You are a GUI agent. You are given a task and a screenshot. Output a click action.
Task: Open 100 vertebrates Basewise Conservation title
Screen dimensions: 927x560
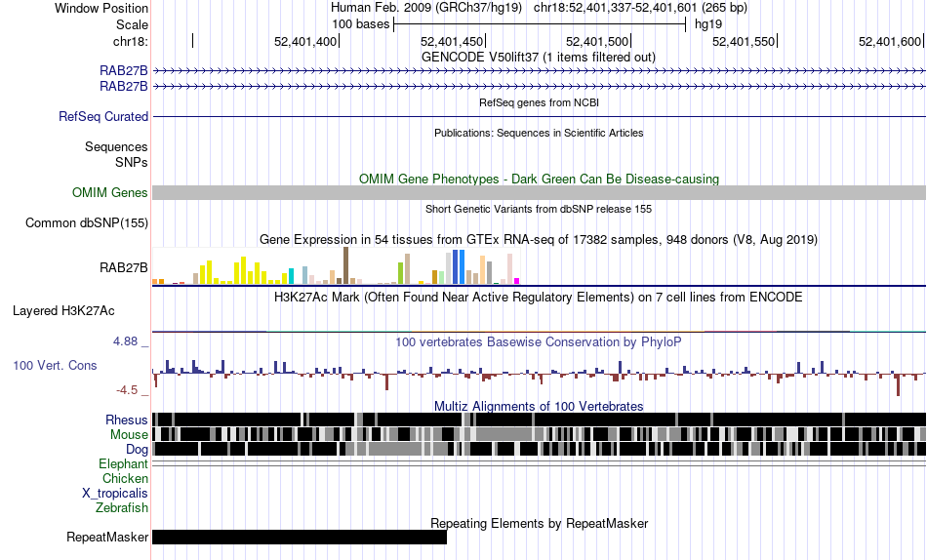point(539,342)
